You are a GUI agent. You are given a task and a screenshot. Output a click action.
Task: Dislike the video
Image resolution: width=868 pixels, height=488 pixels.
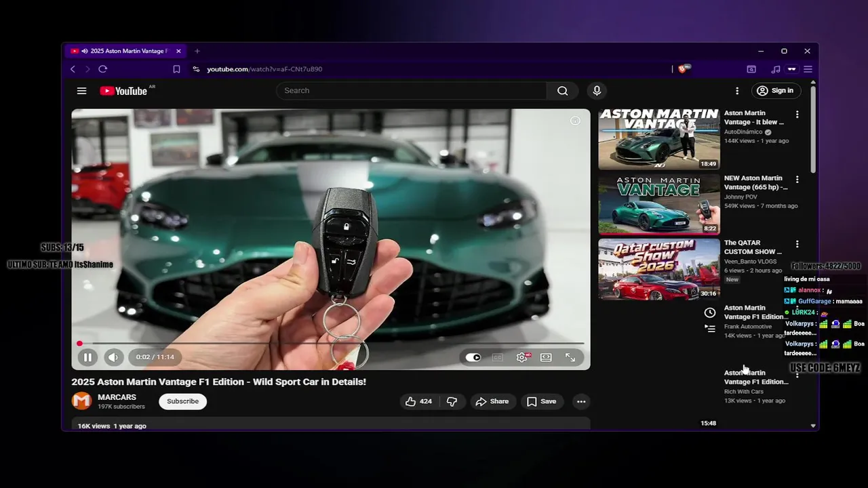tap(452, 401)
